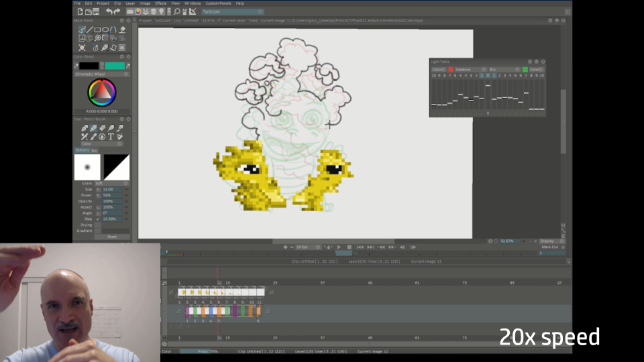Select the Text tool T icon

tap(111, 137)
